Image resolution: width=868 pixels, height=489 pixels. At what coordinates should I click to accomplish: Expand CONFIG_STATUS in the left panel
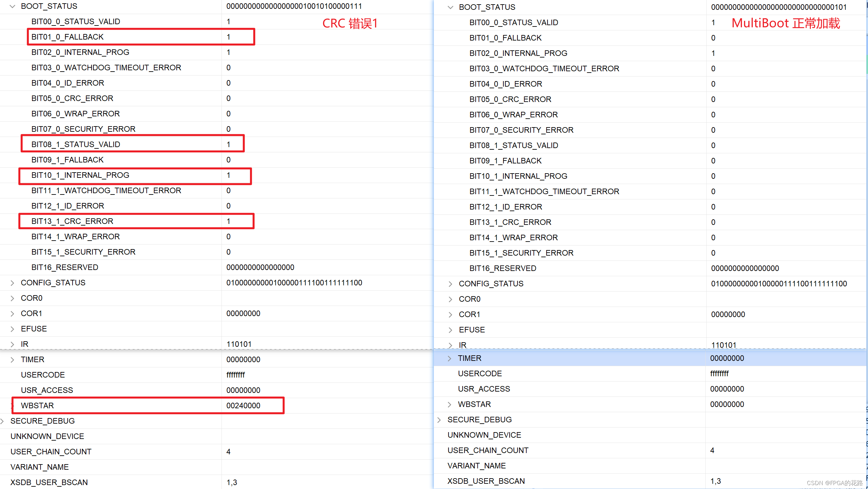[x=12, y=283]
